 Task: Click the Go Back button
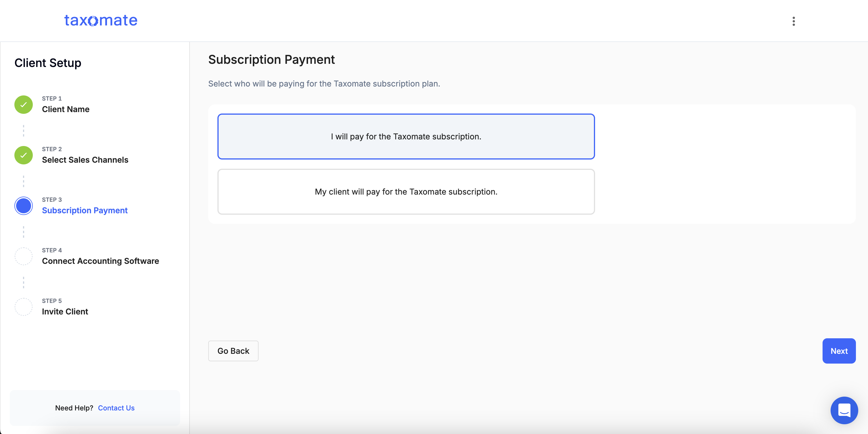233,351
